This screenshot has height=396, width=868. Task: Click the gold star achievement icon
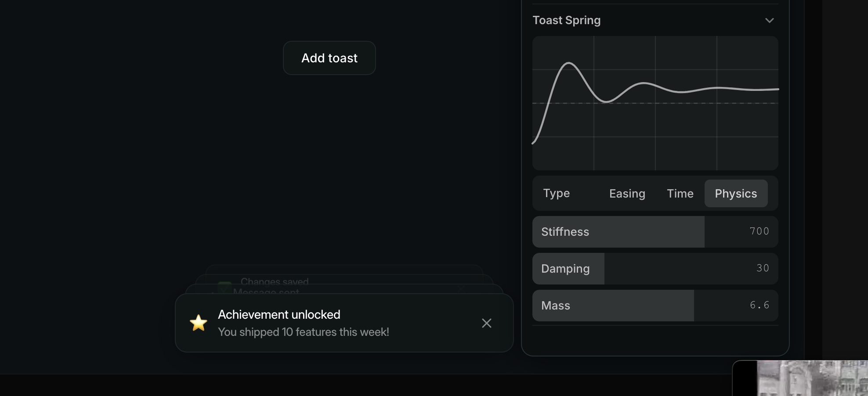199,323
